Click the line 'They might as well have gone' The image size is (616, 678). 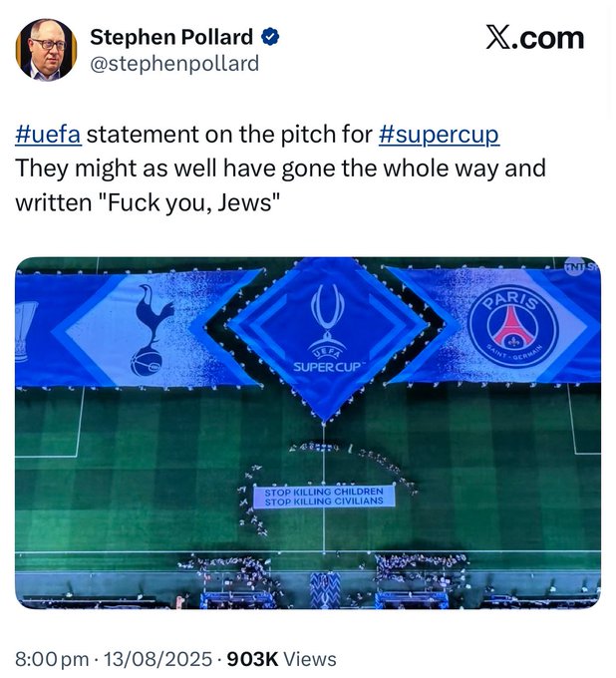tap(175, 169)
